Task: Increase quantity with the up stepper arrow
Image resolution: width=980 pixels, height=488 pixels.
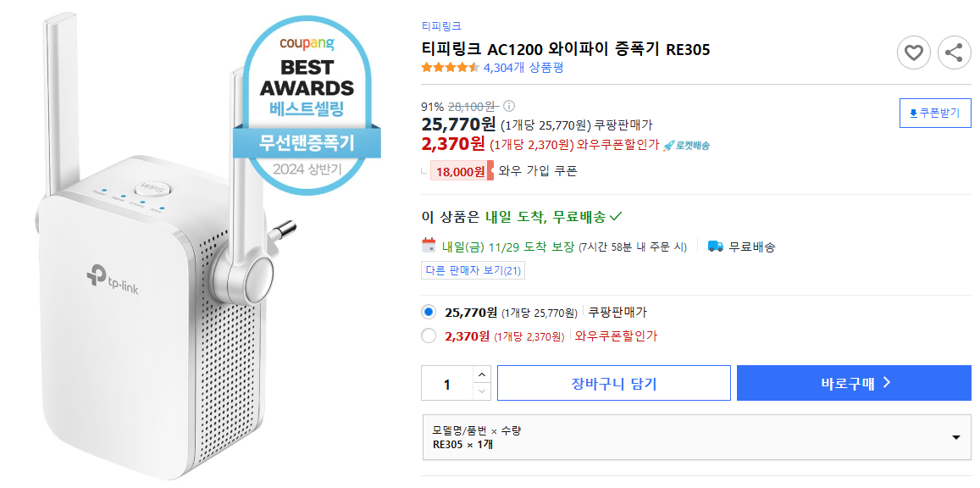Action: point(482,375)
